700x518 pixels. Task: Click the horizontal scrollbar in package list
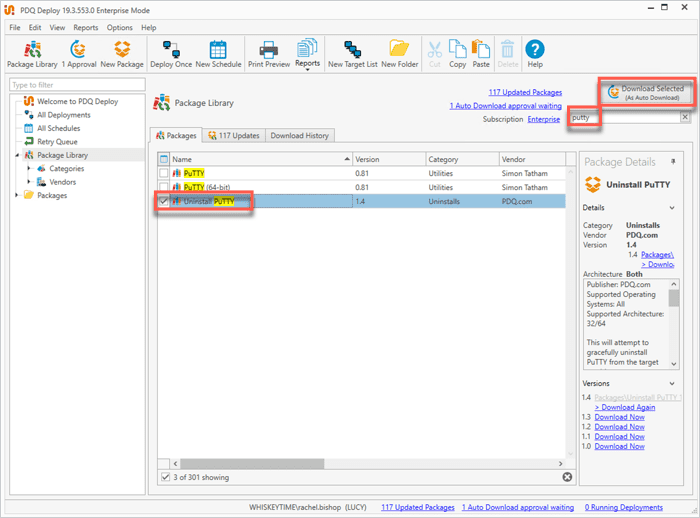point(252,464)
